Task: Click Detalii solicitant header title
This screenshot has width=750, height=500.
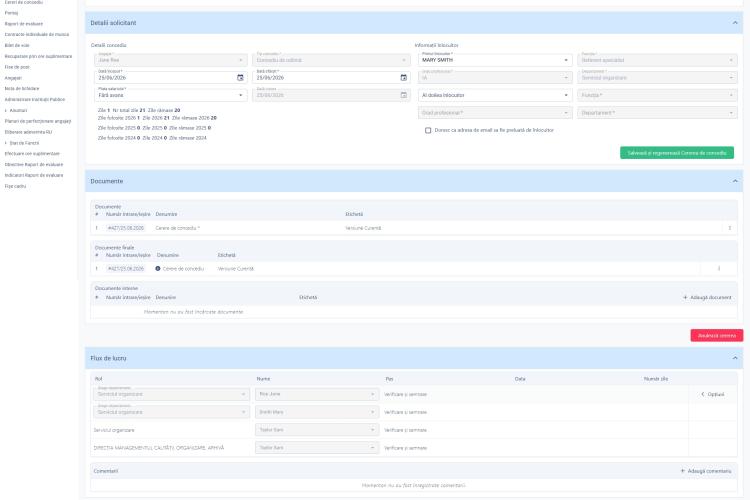Action: 113,23
